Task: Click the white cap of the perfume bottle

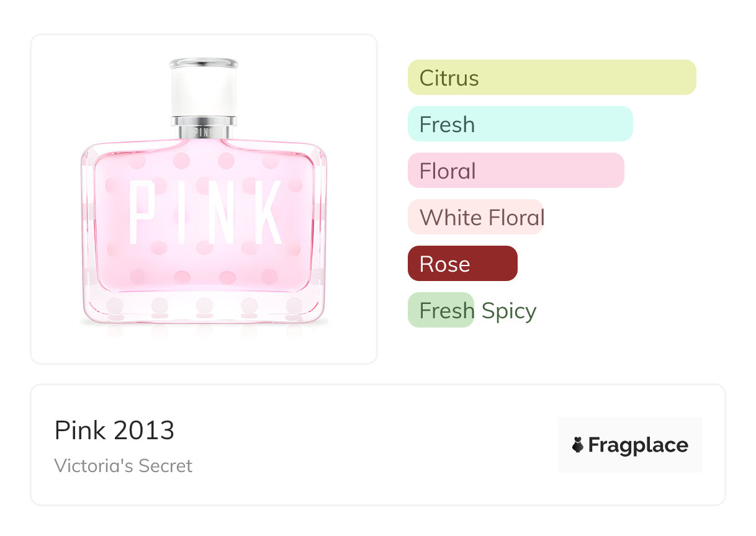Action: 204,90
